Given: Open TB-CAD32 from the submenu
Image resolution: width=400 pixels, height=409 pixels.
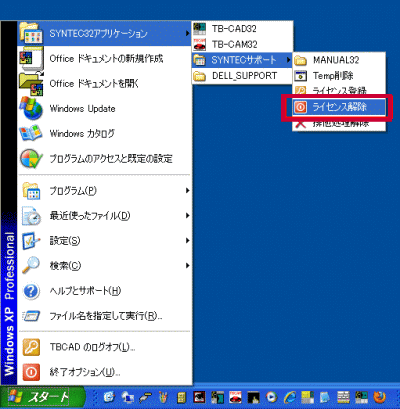Looking at the screenshot, I should 242,29.
